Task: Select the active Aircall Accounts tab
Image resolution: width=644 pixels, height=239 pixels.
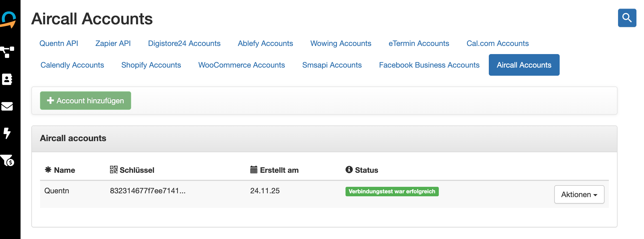Action: click(524, 65)
